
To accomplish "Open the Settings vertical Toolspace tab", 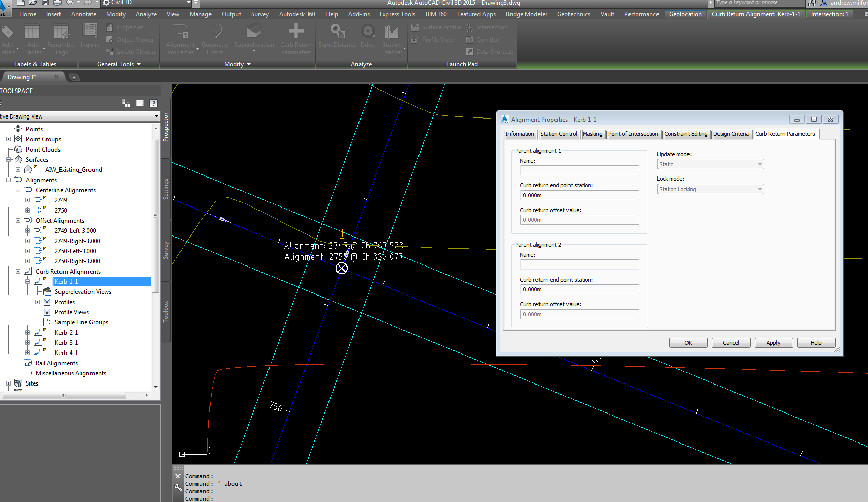I will point(166,189).
